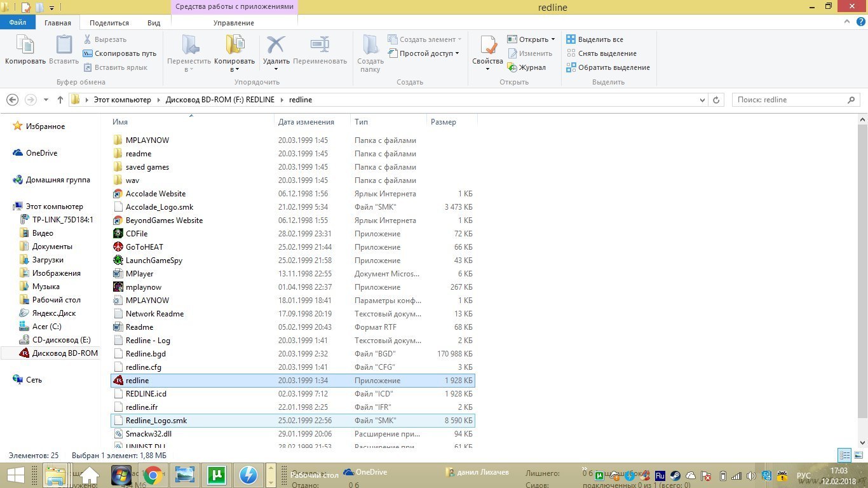Viewport: 868px width, 488px height.
Task: Sort by the Size (Размер) column header
Action: point(444,122)
